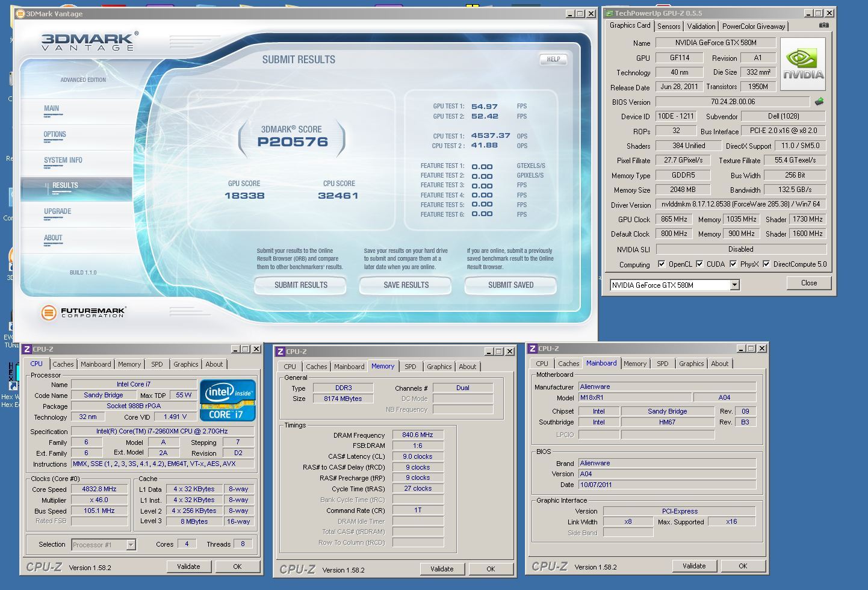The image size is (868, 590).
Task: Toggle the PhysX checkbox in GPU-Z
Action: (x=733, y=264)
